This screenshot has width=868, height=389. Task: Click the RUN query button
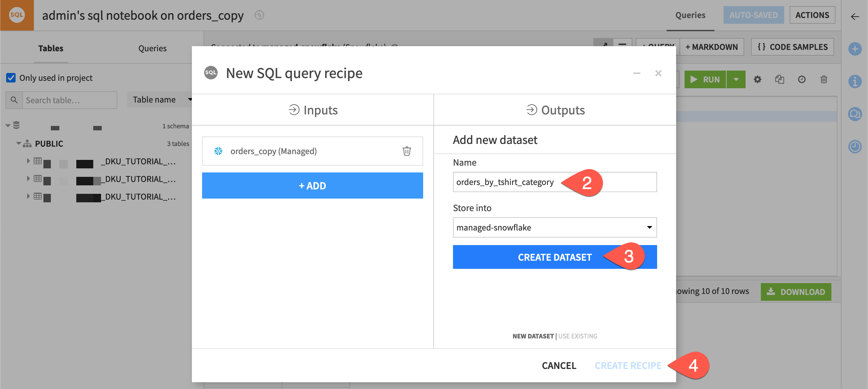(x=707, y=79)
